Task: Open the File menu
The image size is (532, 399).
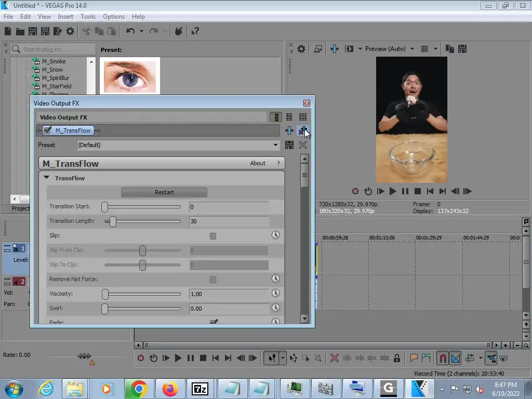Action: tap(8, 17)
